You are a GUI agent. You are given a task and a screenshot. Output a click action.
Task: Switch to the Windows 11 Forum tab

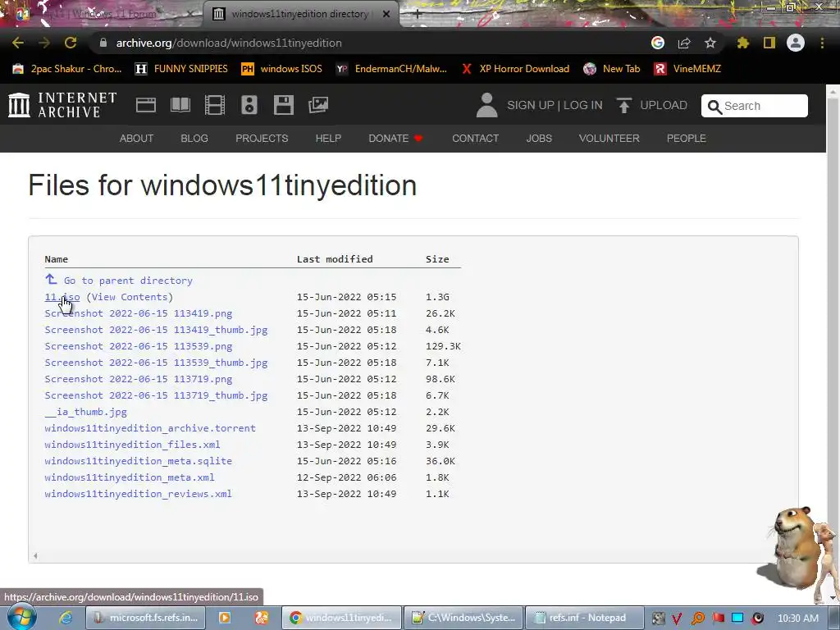tap(102, 14)
